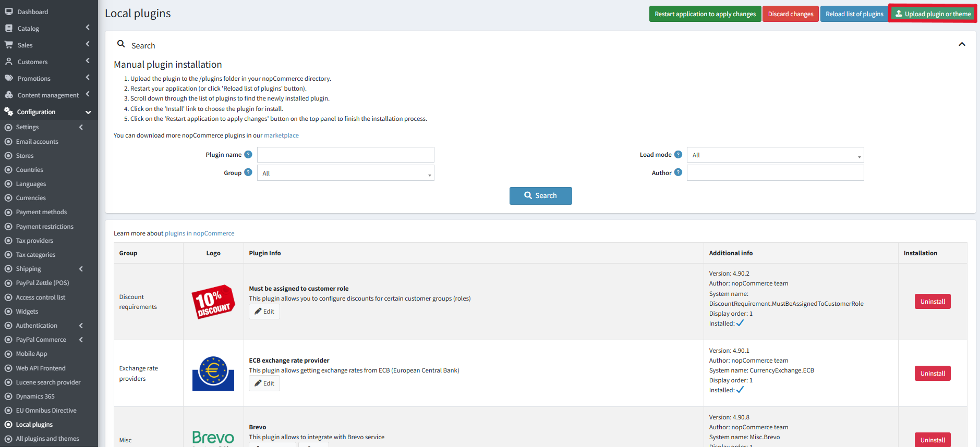
Task: Click the Catalog book icon
Action: 9,28
